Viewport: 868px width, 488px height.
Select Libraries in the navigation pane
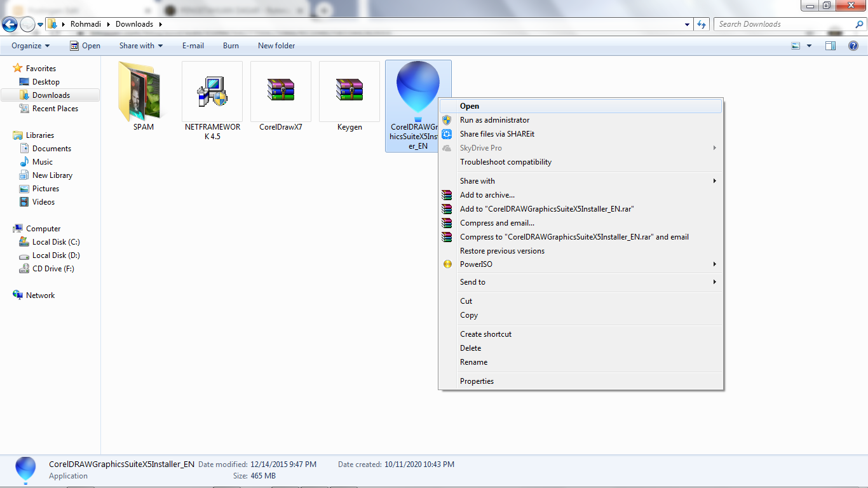(x=40, y=135)
